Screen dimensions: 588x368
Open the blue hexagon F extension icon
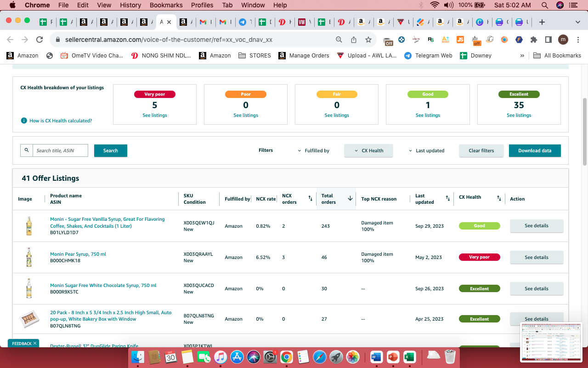pos(519,40)
